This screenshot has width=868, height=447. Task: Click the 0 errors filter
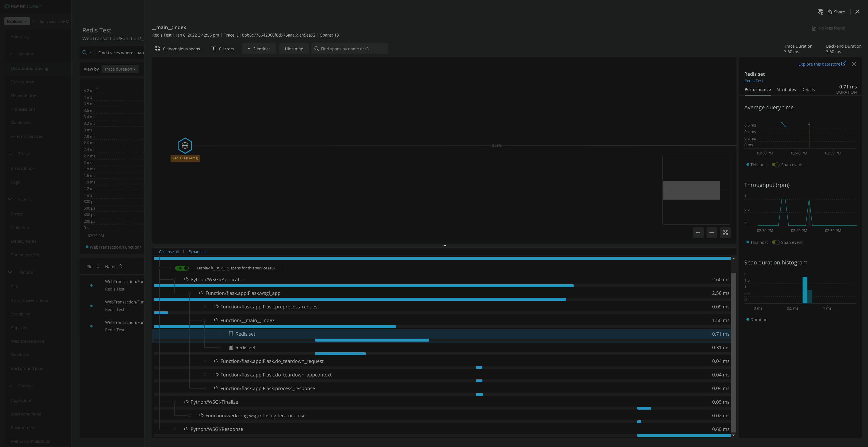coord(223,49)
